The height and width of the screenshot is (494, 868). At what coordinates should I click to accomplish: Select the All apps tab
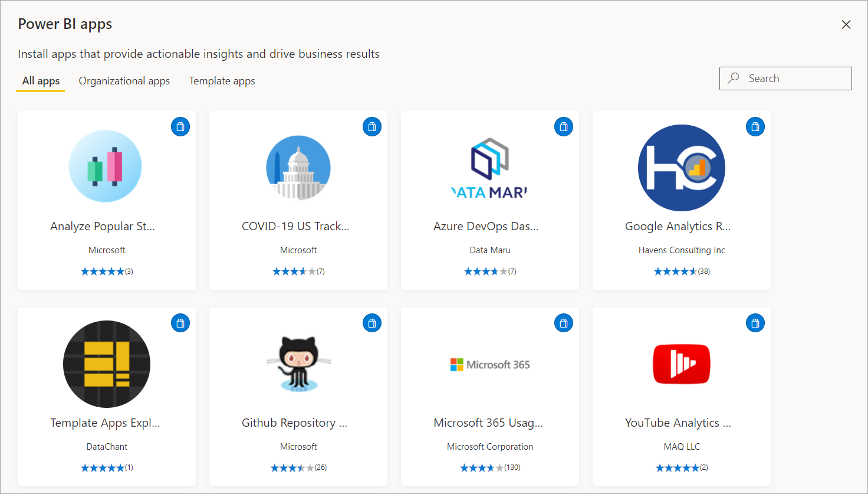[40, 81]
